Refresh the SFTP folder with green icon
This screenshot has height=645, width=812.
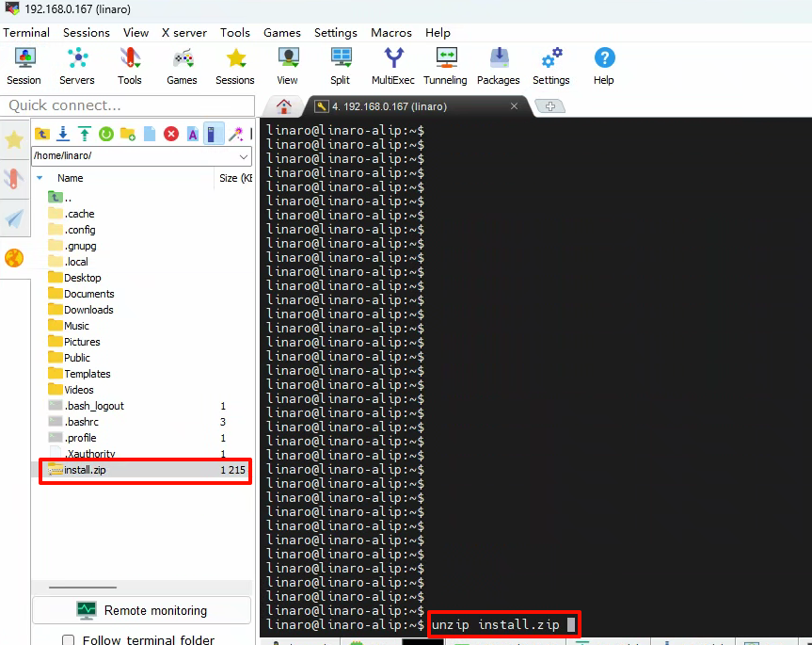coord(106,135)
